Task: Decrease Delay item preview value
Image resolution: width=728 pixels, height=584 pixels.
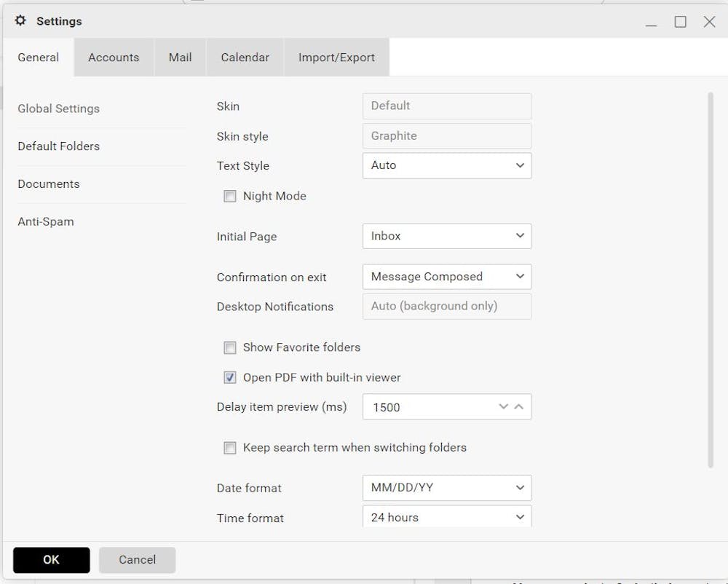Action: [503, 406]
